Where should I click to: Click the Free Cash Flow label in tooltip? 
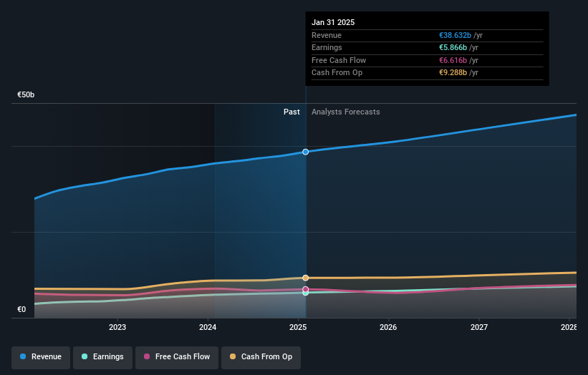click(x=339, y=60)
